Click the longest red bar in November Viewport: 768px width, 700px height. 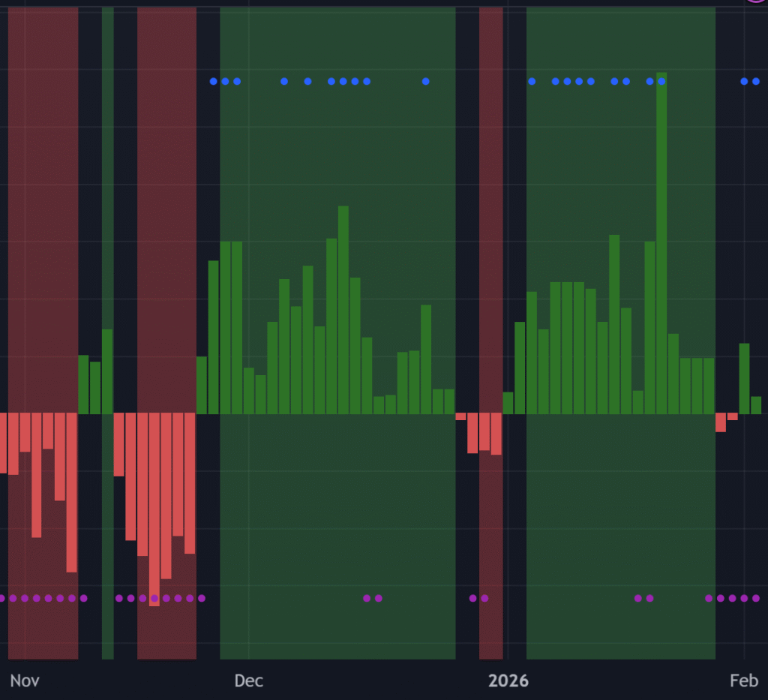click(x=154, y=509)
